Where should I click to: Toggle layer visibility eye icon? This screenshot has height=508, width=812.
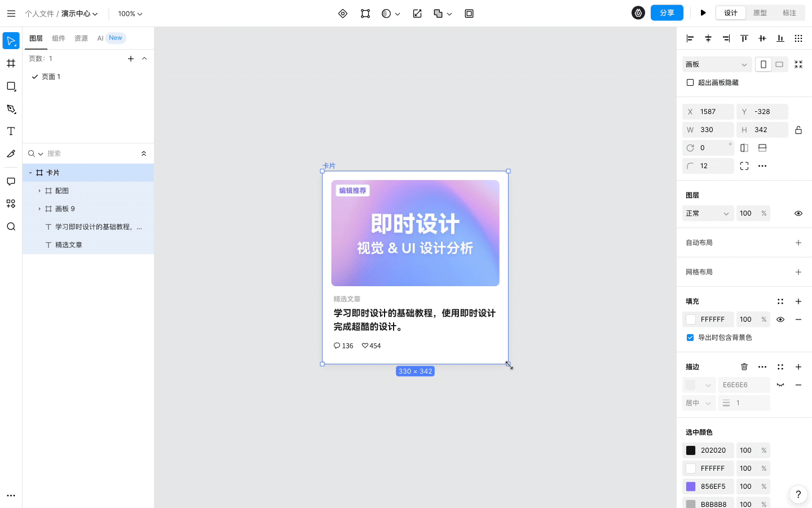[x=798, y=213]
